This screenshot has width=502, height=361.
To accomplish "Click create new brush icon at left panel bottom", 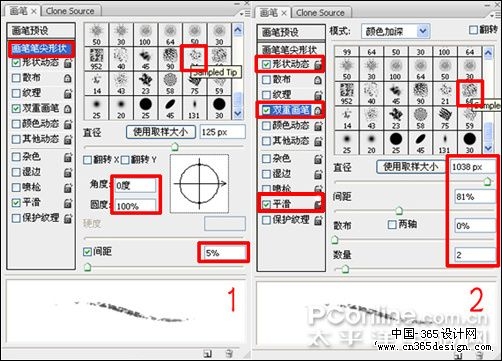I will 208,353.
